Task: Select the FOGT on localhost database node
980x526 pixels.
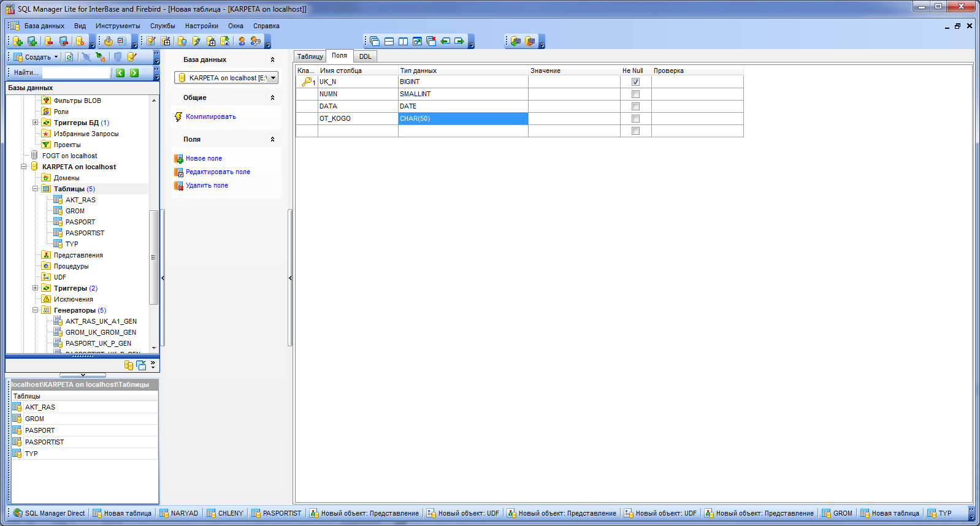Action: coord(69,156)
